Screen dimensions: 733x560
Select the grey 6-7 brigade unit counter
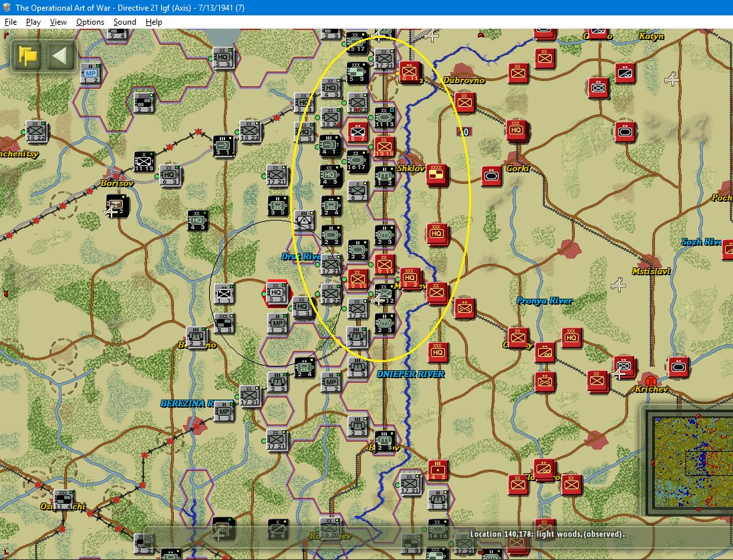357,190
